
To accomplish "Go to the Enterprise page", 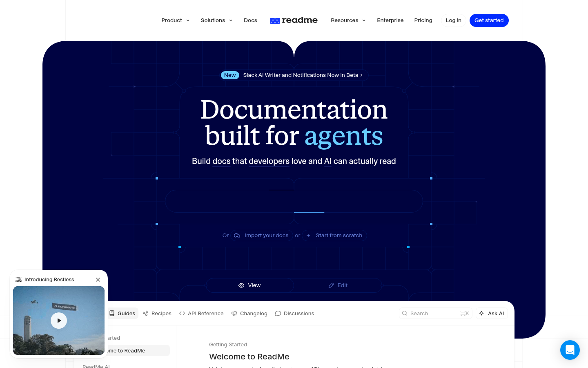I will tap(390, 20).
